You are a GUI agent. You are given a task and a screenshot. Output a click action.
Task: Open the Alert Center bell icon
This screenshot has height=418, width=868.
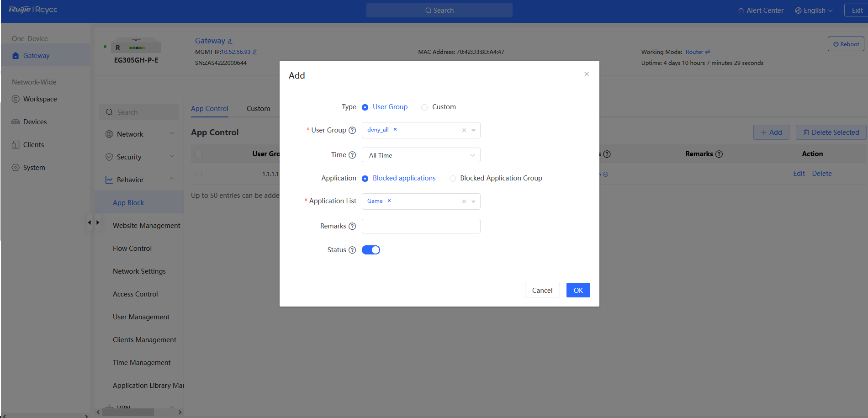[x=741, y=11]
